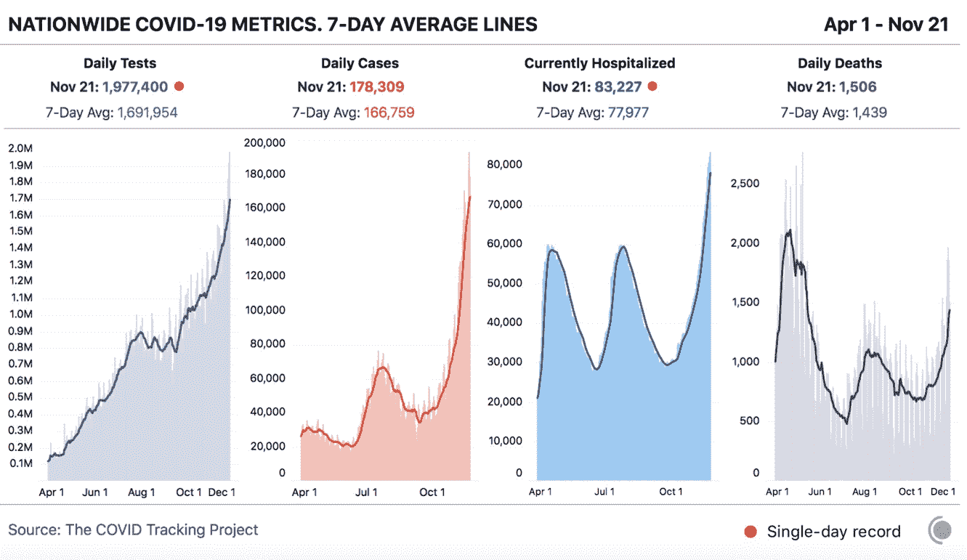The image size is (967, 560).
Task: Click the hospitalized 7-Day Avg value 77,977
Action: coord(621,113)
